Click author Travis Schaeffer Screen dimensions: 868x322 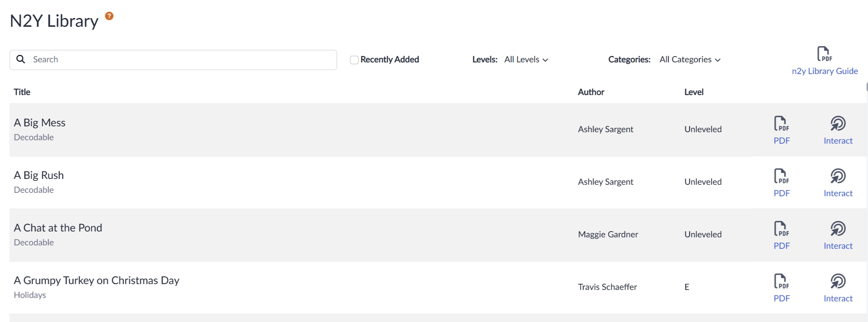coord(607,287)
